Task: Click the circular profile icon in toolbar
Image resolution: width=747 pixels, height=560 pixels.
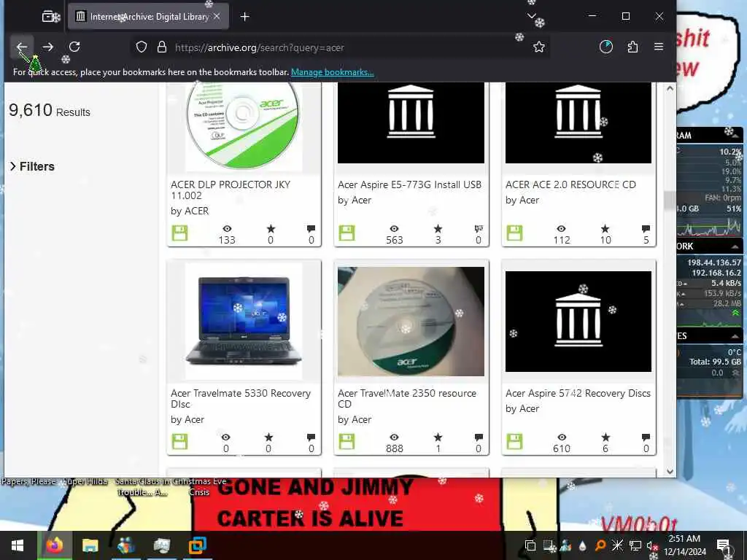Action: (606, 47)
